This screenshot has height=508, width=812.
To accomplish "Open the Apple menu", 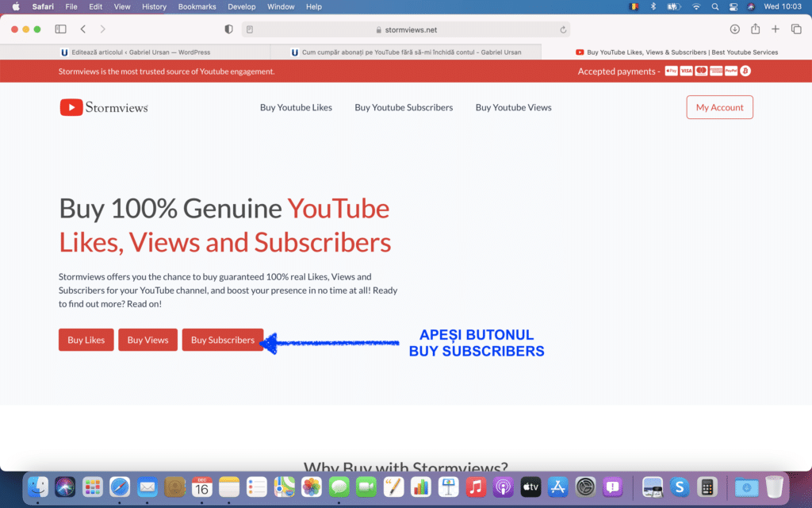I will [16, 6].
